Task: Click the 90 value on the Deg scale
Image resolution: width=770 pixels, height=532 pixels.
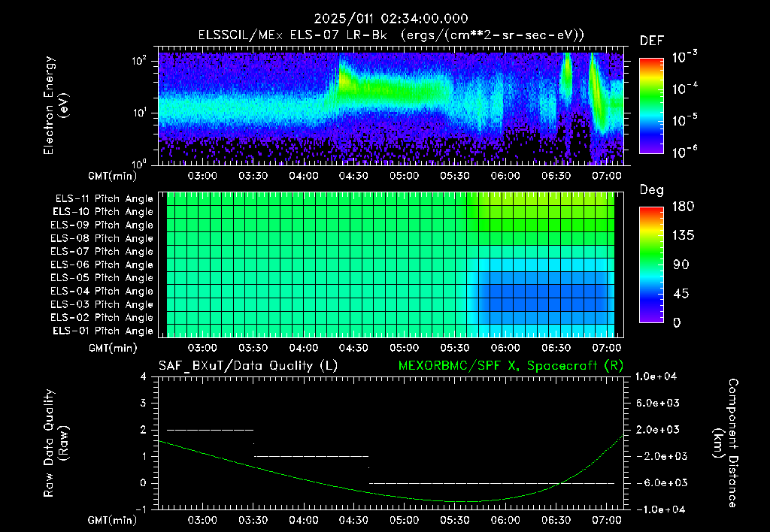Action: click(x=681, y=264)
